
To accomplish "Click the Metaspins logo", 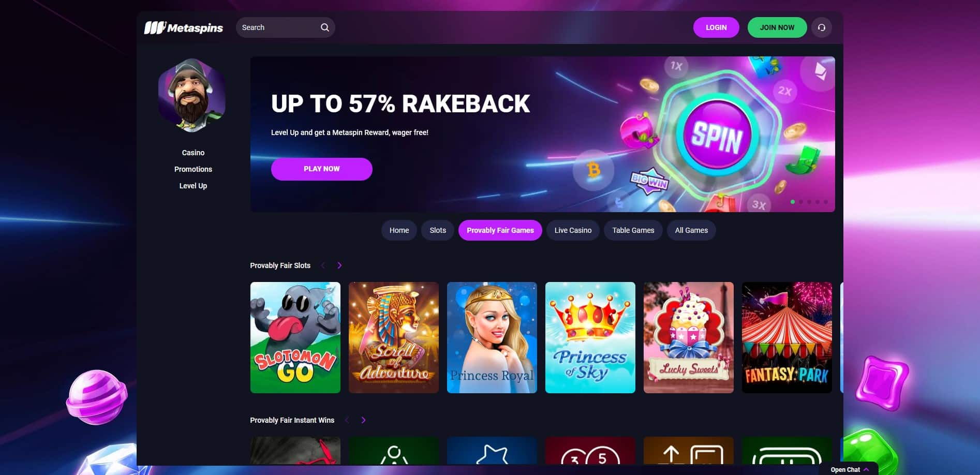I will coord(184,27).
